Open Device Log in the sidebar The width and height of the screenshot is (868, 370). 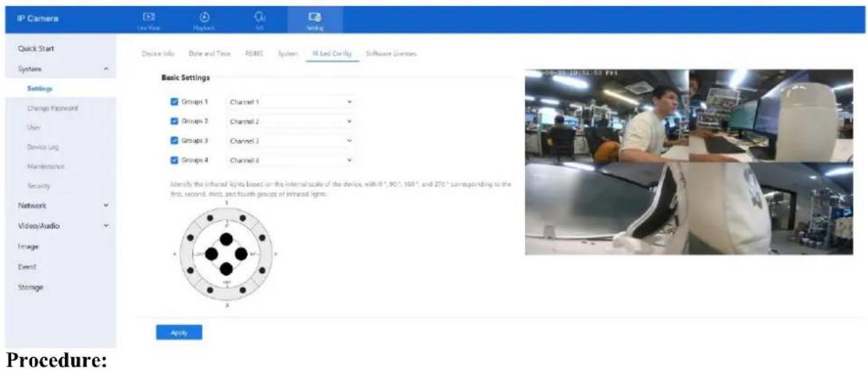[43, 147]
